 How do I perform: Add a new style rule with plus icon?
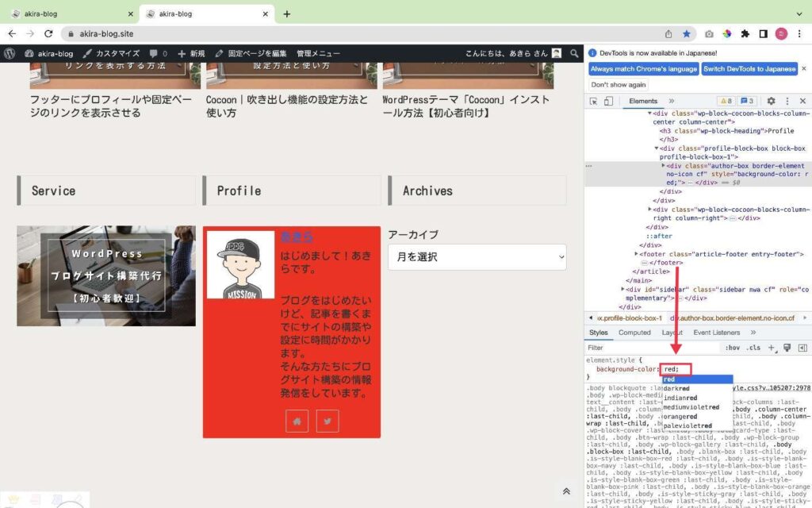pos(771,348)
